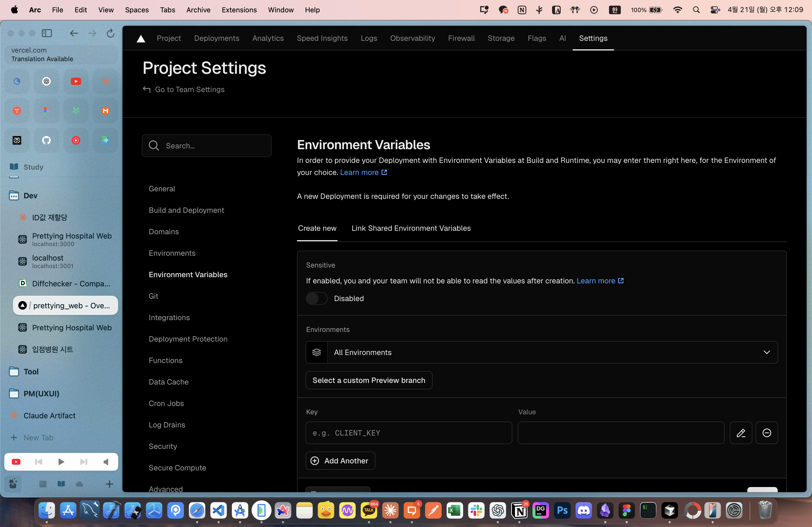Toggle the Sensitive switch
Screen dimensions: 812x527
[317, 298]
